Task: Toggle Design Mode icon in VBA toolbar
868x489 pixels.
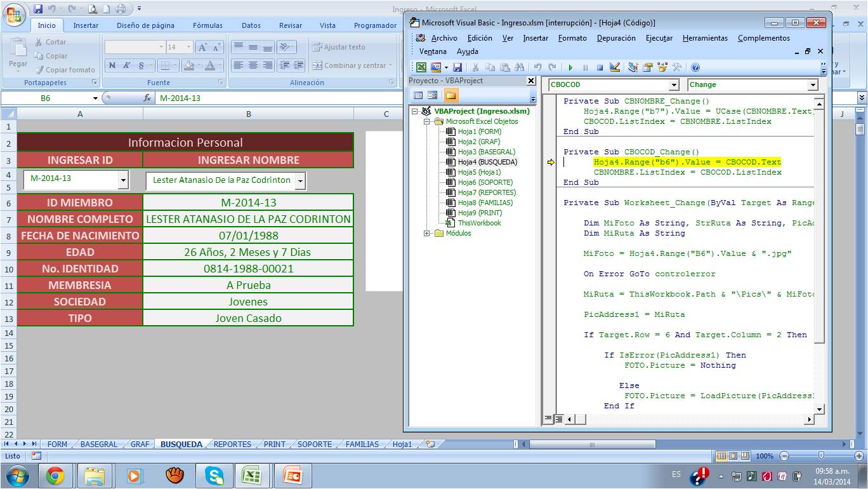Action: pyautogui.click(x=614, y=67)
